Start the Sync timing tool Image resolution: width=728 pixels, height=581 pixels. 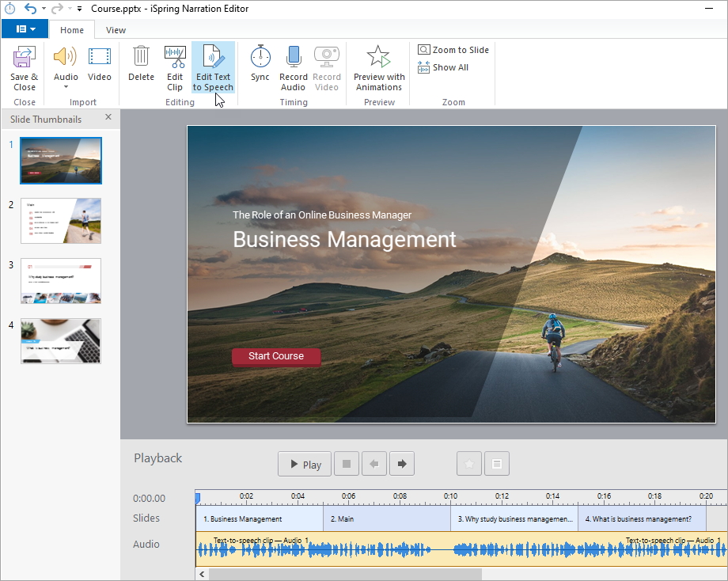pyautogui.click(x=260, y=65)
